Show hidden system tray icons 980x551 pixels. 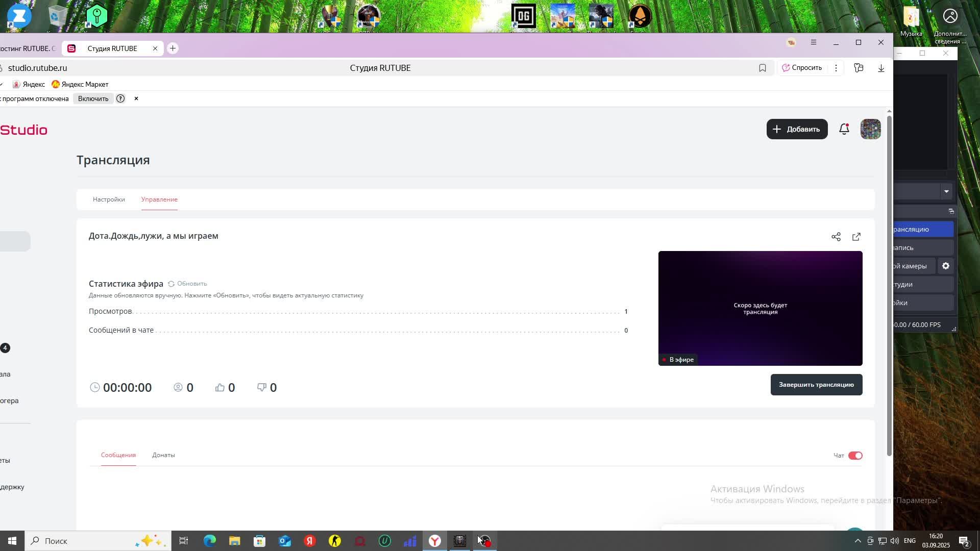[857, 541]
